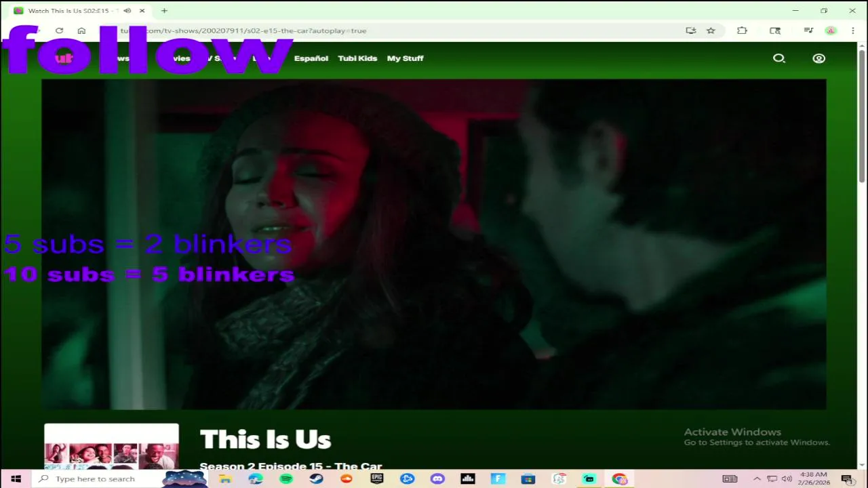
Task: Open the media controls icon in toolbar
Action: pyautogui.click(x=808, y=30)
